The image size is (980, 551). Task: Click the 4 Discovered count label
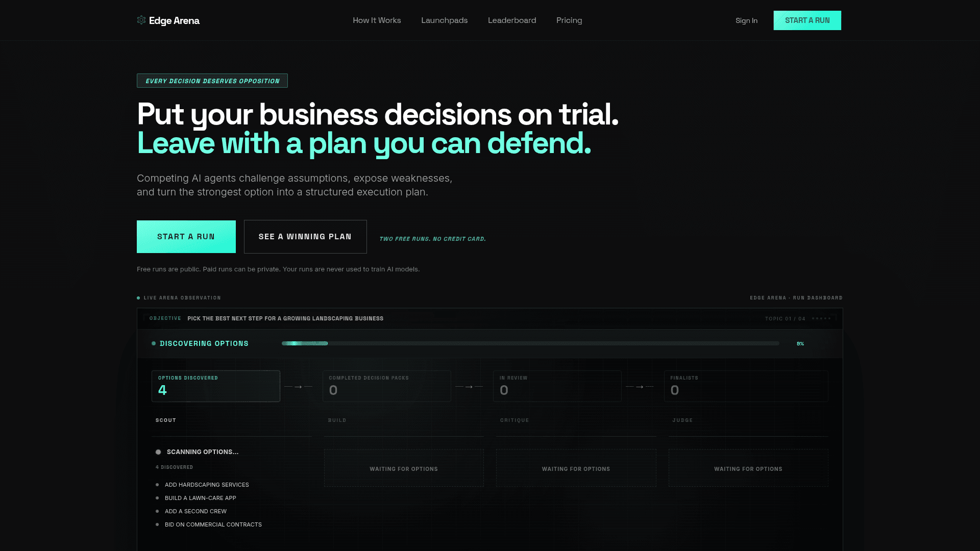pos(175,467)
